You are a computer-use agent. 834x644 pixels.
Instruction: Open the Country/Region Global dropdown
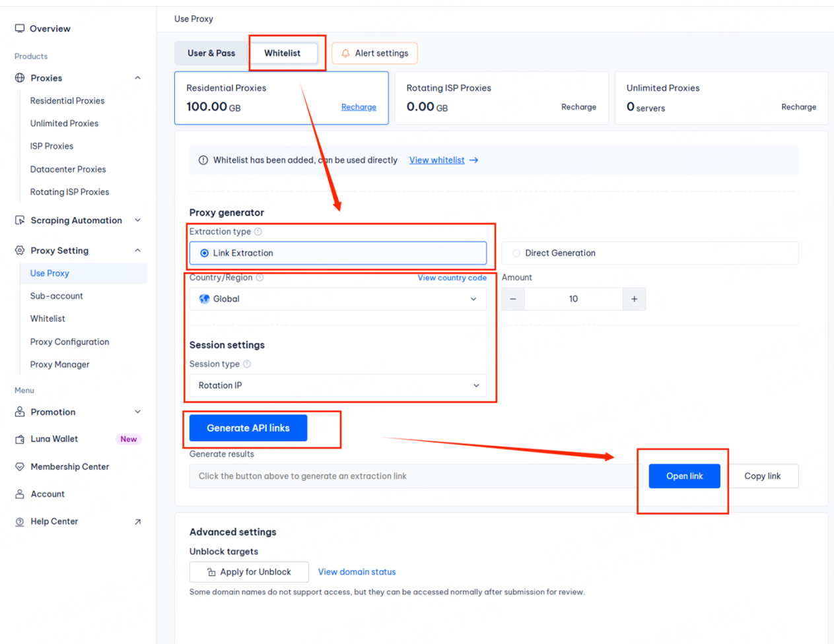[x=337, y=299]
